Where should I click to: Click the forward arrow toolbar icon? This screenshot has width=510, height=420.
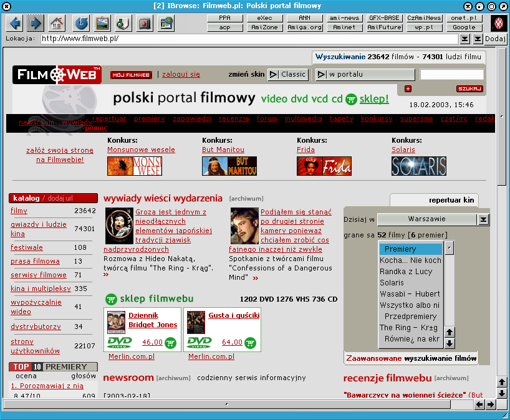coord(35,23)
